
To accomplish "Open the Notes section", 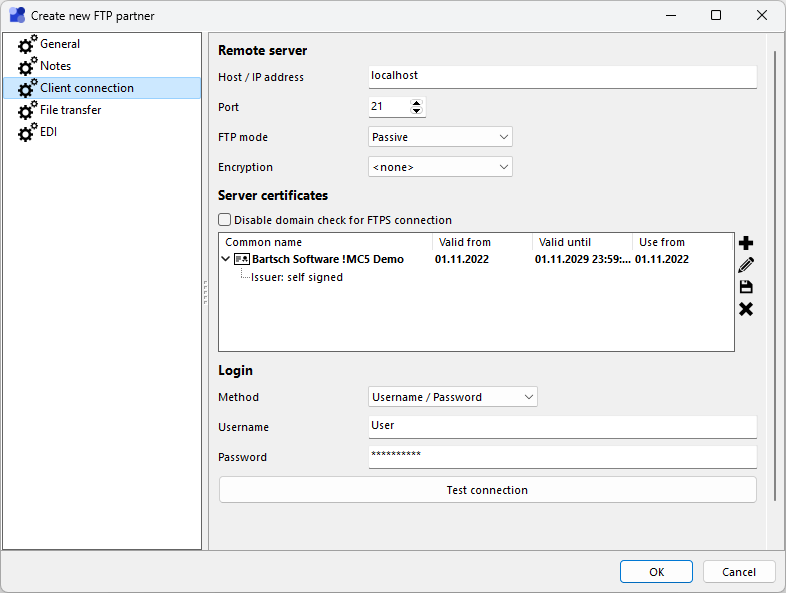I will tap(55, 66).
